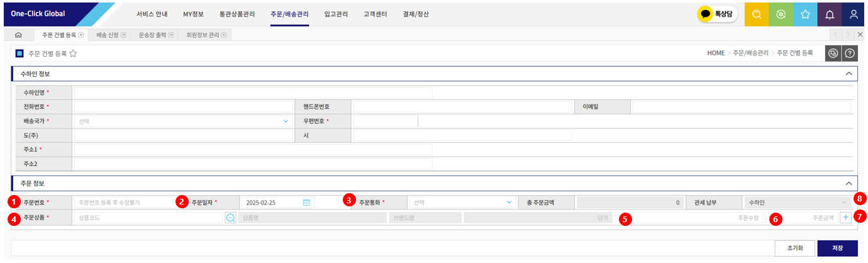This screenshot has width=868, height=263.
Task: Close the 운송장 출력 tab
Action: coord(171,35)
